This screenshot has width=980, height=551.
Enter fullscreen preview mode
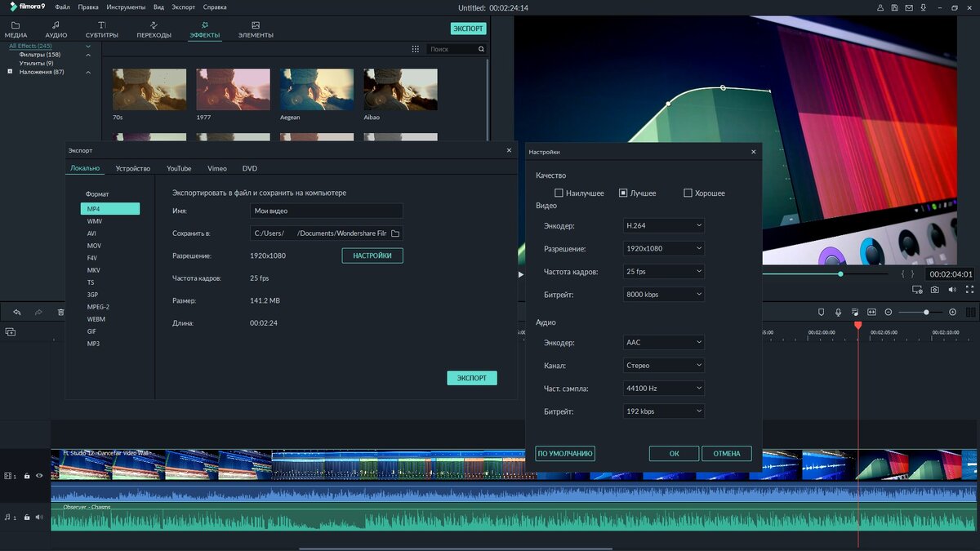969,290
